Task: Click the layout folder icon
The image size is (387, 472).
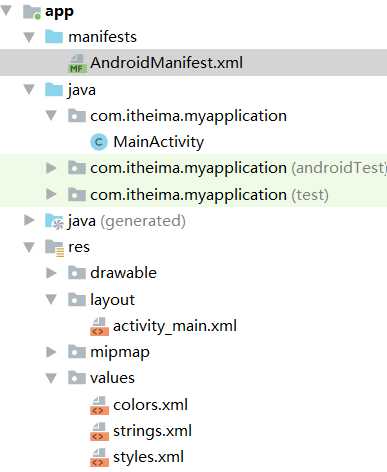Action: [x=77, y=299]
